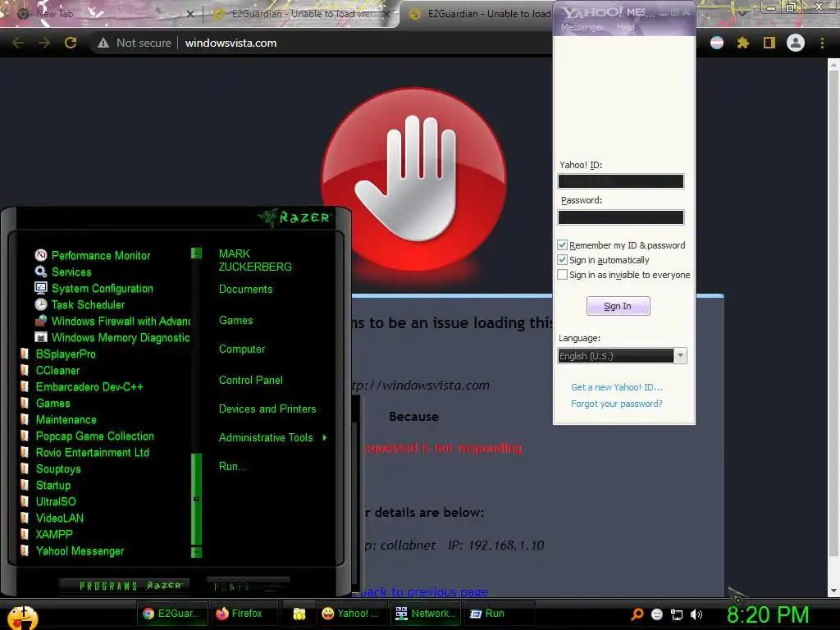Screen dimensions: 840x630
Task: Reload the page with refresh icon
Action: (x=71, y=43)
